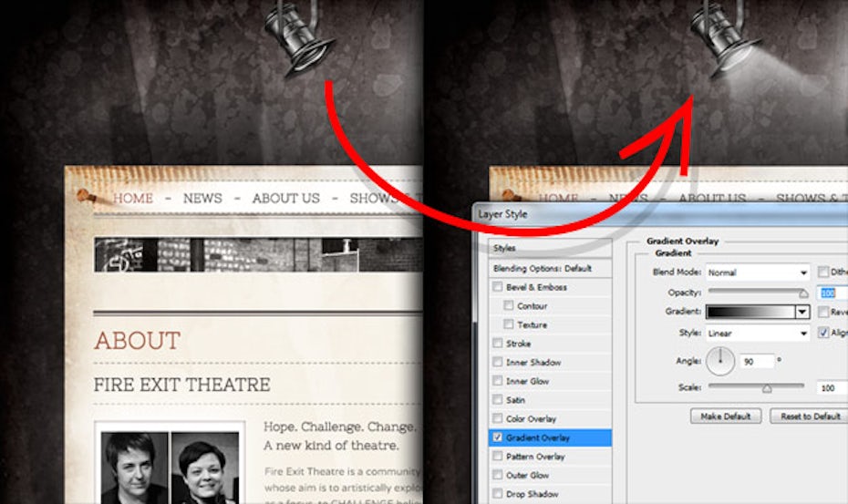Image resolution: width=848 pixels, height=504 pixels.
Task: Enable the Inner Glow checkbox
Action: point(497,381)
